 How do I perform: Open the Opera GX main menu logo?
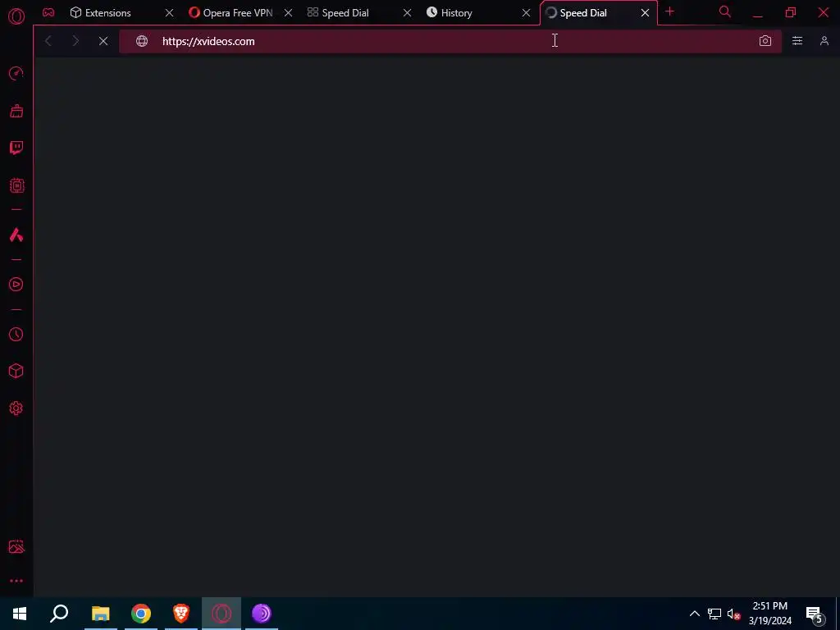click(16, 16)
